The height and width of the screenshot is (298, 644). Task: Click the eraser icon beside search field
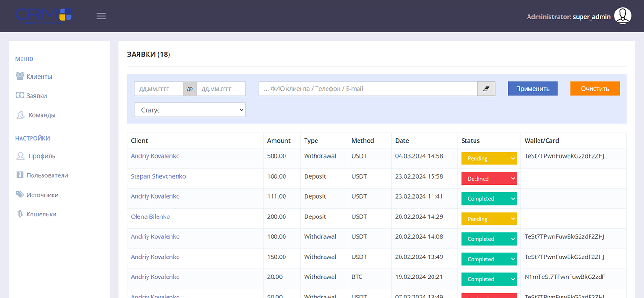click(x=486, y=89)
